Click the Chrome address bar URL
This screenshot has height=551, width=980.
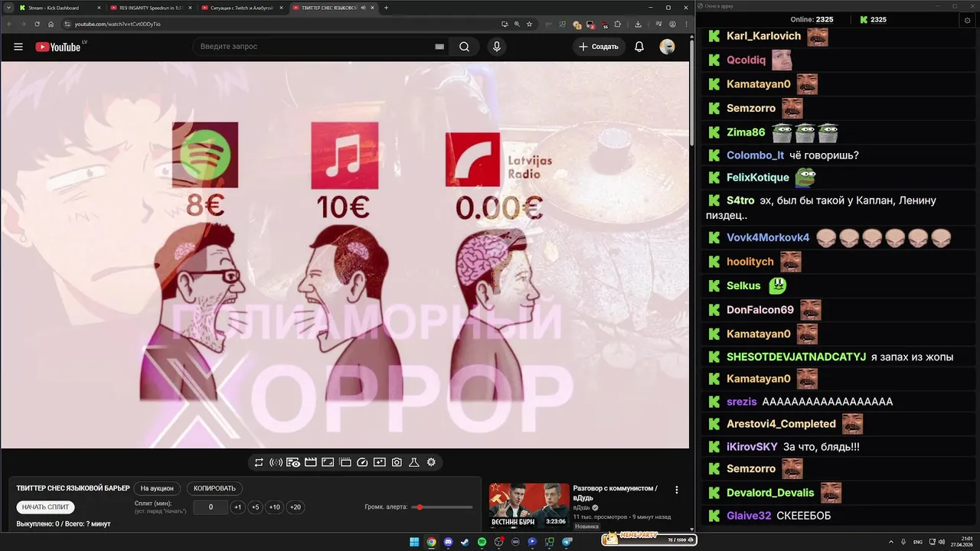[x=117, y=24]
